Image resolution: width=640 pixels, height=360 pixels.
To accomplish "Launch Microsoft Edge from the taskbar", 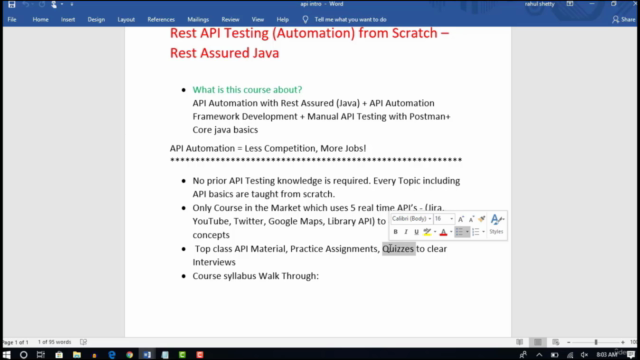I will click(x=111, y=355).
